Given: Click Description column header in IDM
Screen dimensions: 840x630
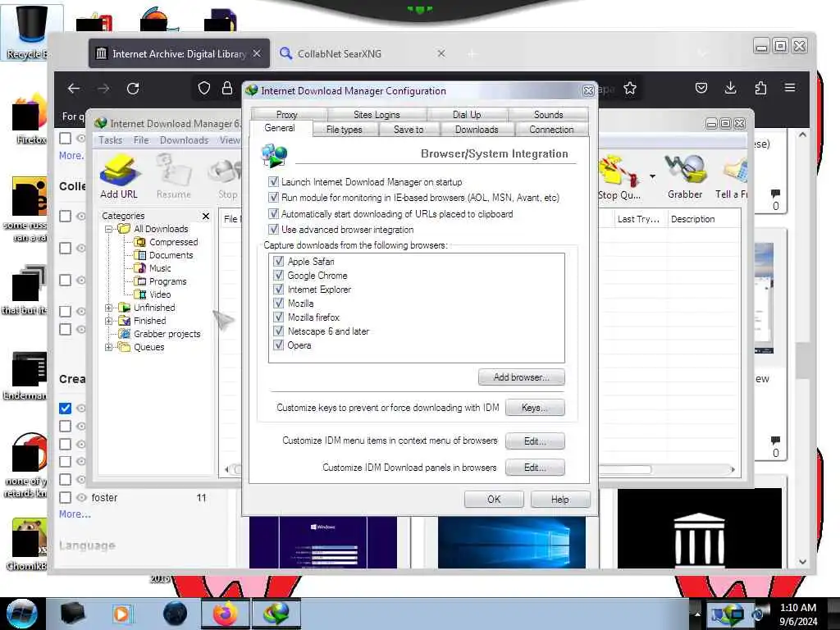Looking at the screenshot, I should click(x=704, y=219).
